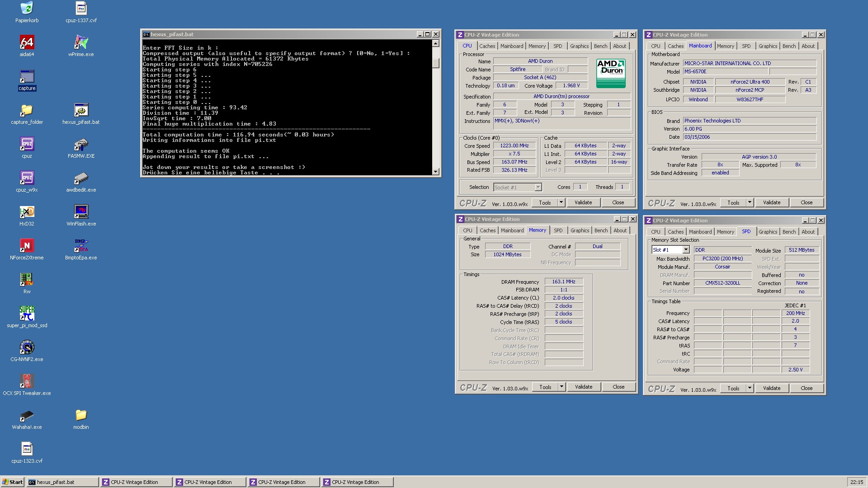
Task: Select the FASMW.EXE desktop icon
Action: click(81, 144)
